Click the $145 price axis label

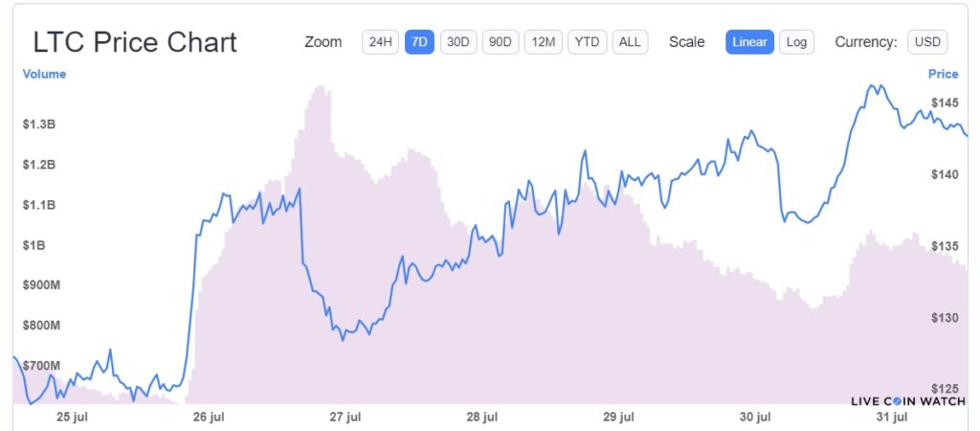[x=945, y=102]
